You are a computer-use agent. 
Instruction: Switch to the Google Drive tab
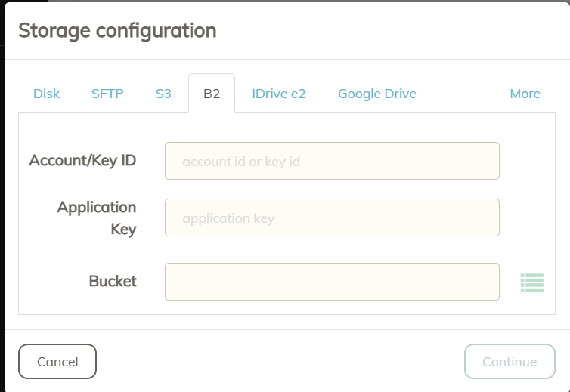click(377, 94)
